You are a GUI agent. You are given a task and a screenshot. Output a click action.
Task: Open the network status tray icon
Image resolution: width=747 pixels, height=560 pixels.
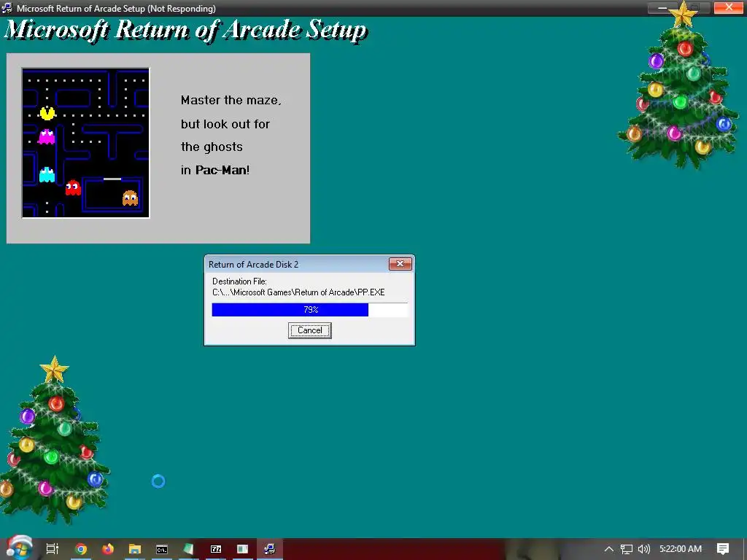pos(626,549)
